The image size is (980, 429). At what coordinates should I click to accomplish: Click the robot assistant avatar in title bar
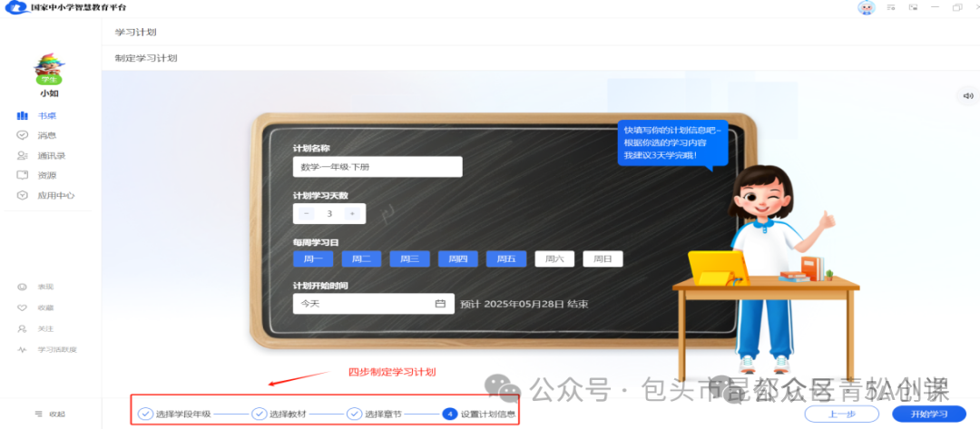click(866, 7)
